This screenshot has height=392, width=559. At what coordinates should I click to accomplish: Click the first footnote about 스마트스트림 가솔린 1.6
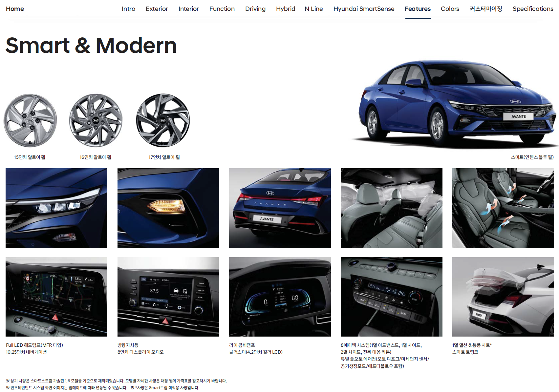[x=117, y=381]
